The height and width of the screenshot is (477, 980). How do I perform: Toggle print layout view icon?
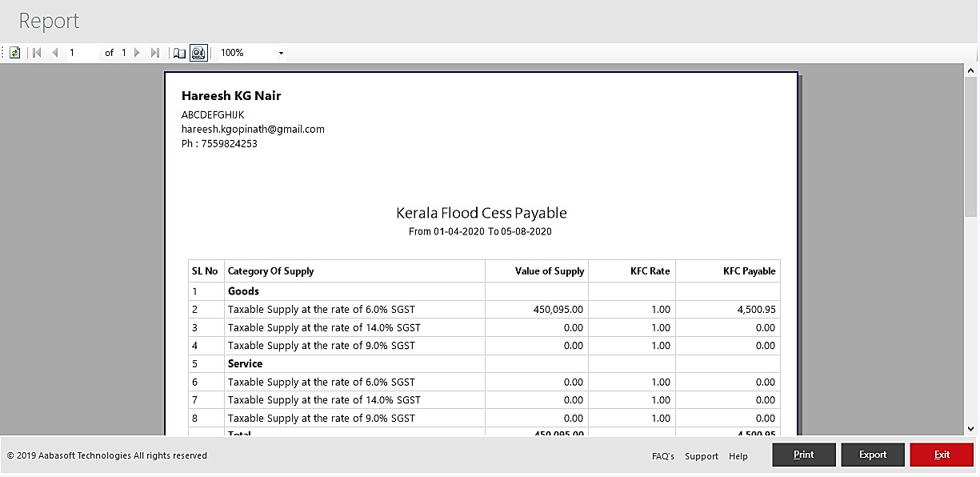click(x=198, y=53)
